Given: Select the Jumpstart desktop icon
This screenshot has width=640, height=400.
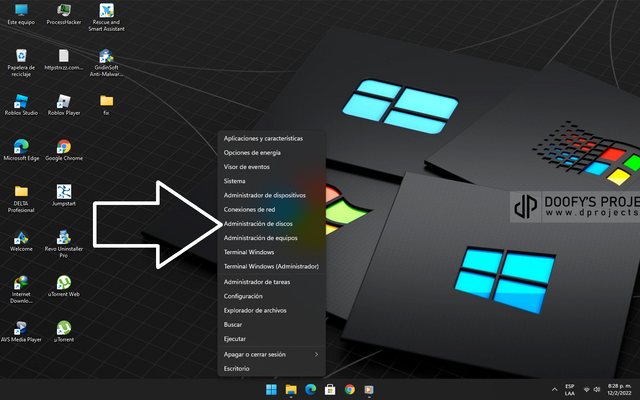Looking at the screenshot, I should point(64,196).
